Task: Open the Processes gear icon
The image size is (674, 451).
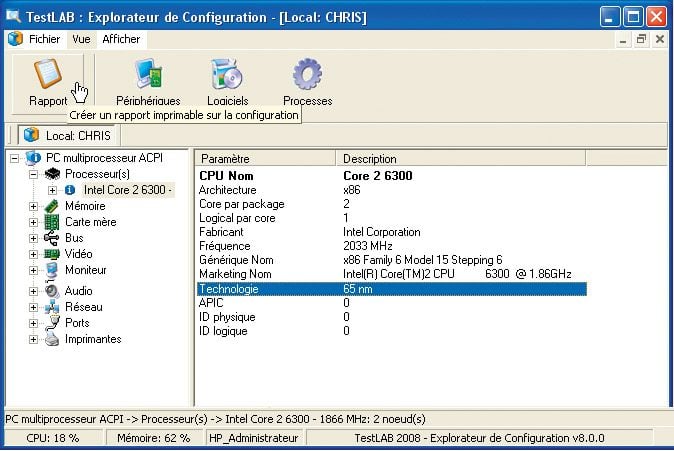Action: pyautogui.click(x=307, y=74)
